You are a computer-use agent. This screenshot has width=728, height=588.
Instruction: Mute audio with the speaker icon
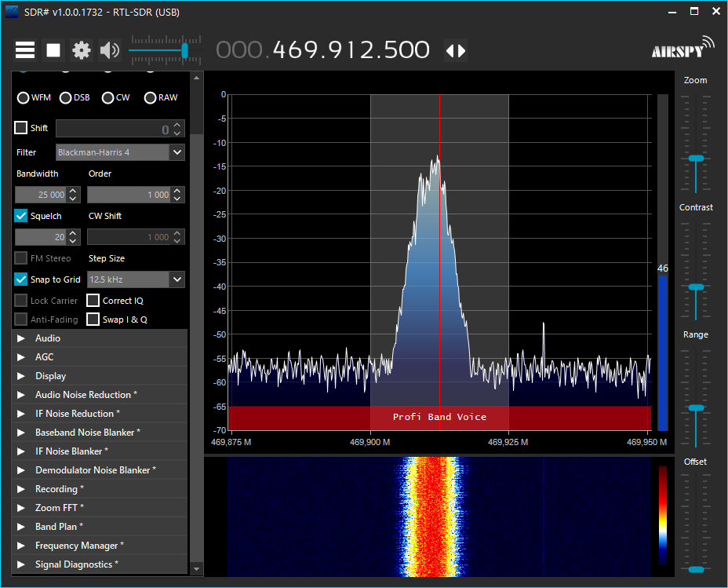point(110,50)
